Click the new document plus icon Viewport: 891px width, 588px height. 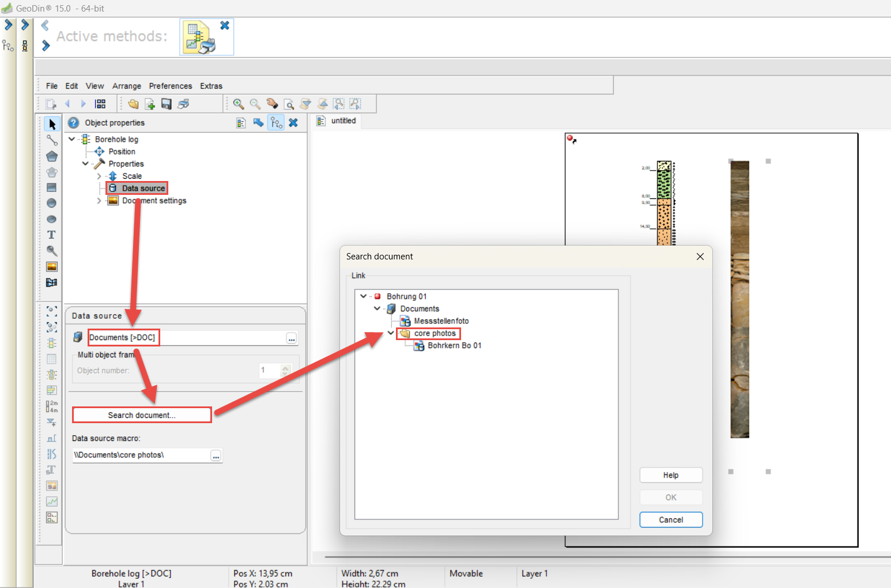[150, 104]
